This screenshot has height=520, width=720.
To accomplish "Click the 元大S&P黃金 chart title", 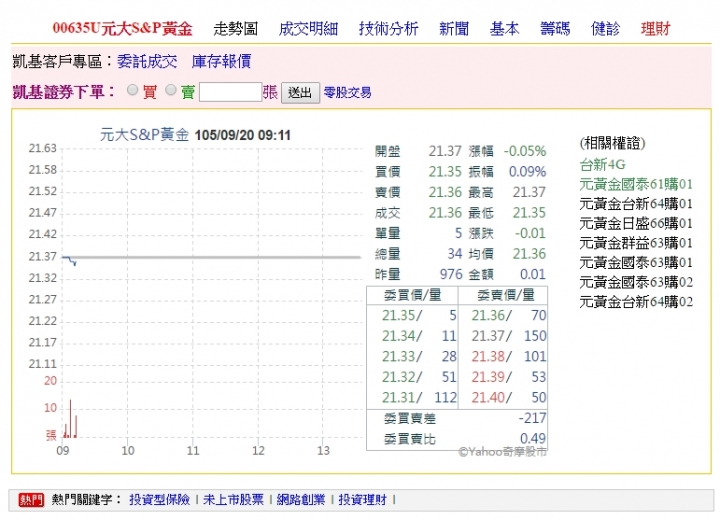I will pyautogui.click(x=145, y=133).
